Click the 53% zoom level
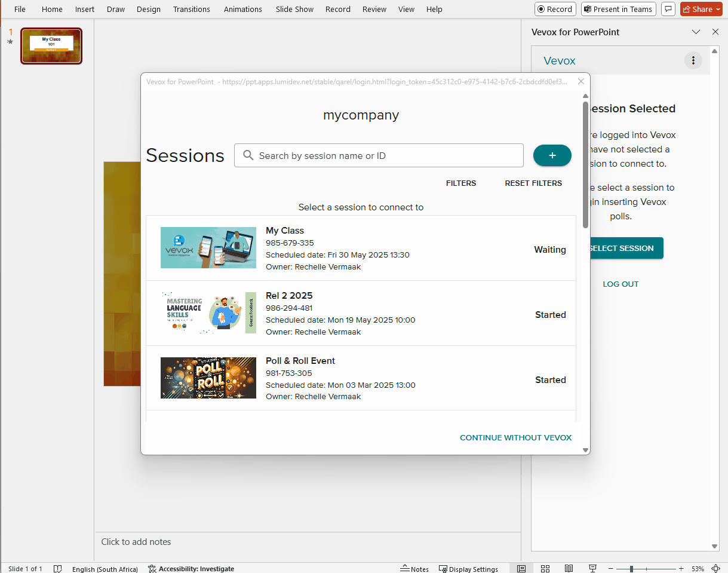This screenshot has width=728, height=573. coord(698,569)
